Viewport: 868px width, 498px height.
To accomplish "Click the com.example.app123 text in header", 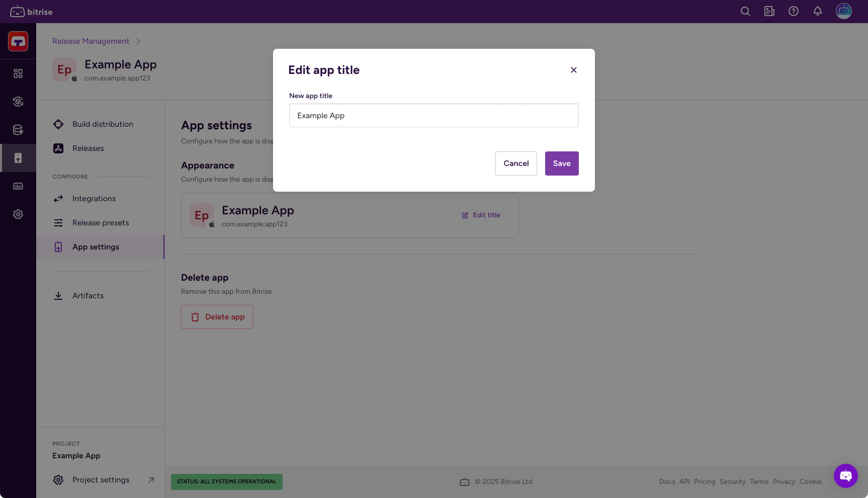I will click(x=117, y=78).
